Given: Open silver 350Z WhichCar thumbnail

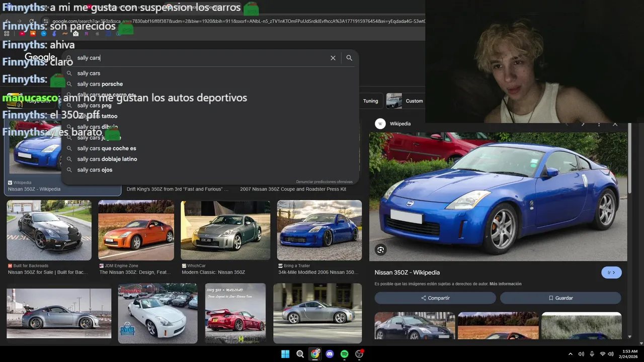Looking at the screenshot, I should click(x=225, y=230).
